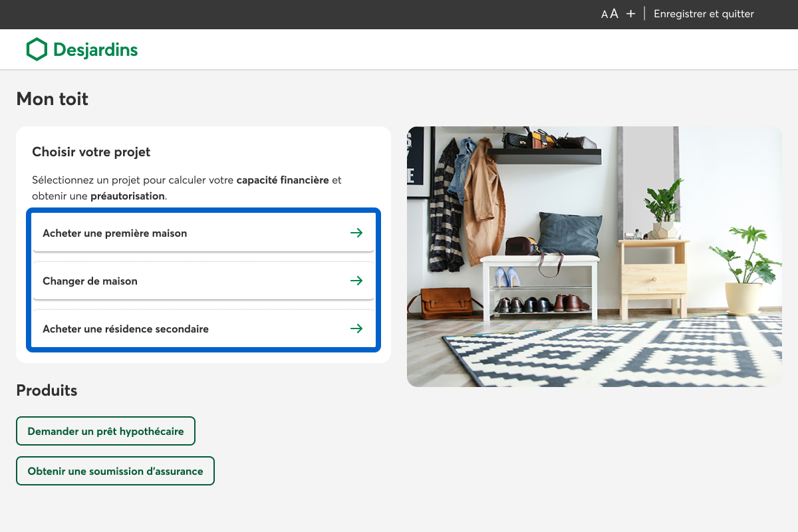The width and height of the screenshot is (798, 532).
Task: Click the Choisir votre projet heading
Action: (x=91, y=152)
